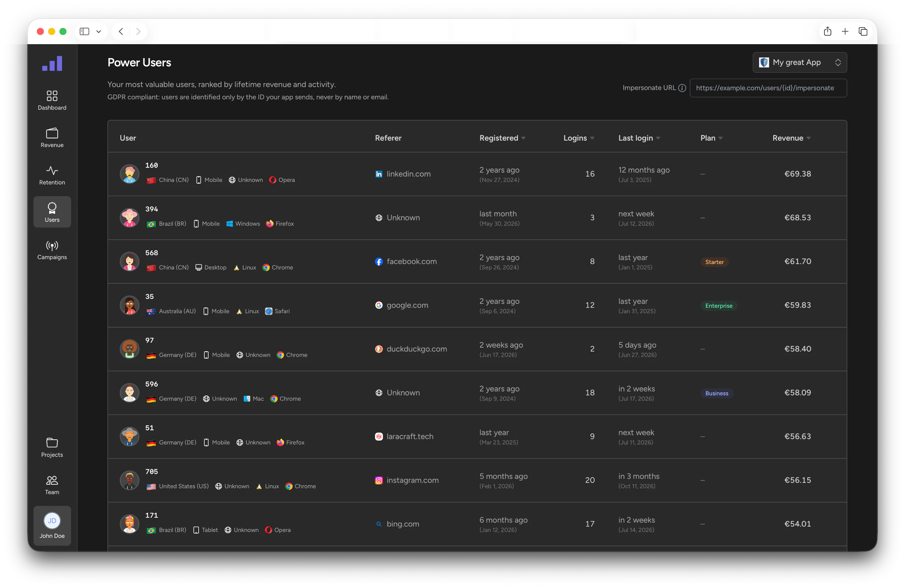Click the Referer column header
The height and width of the screenshot is (588, 905).
tap(388, 139)
